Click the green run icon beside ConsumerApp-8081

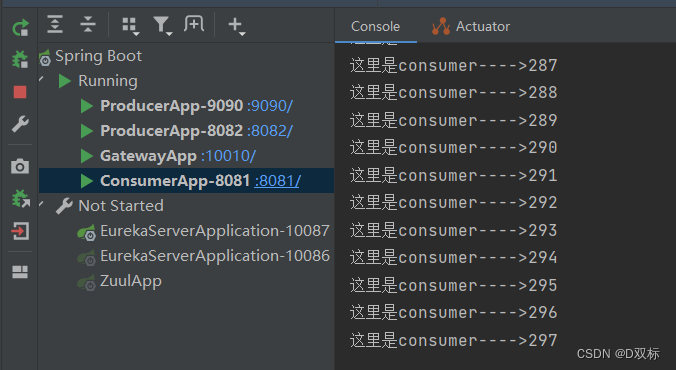pos(87,181)
